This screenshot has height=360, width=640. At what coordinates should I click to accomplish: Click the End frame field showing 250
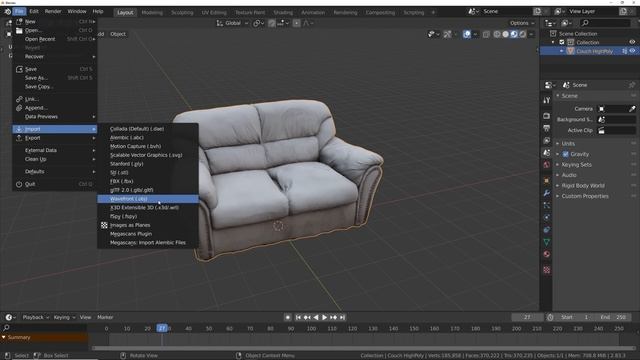point(613,317)
